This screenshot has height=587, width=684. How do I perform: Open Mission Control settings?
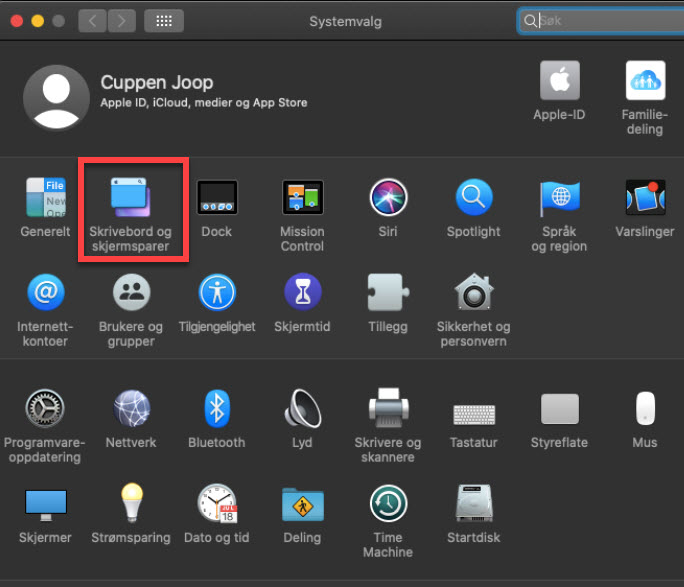(302, 198)
